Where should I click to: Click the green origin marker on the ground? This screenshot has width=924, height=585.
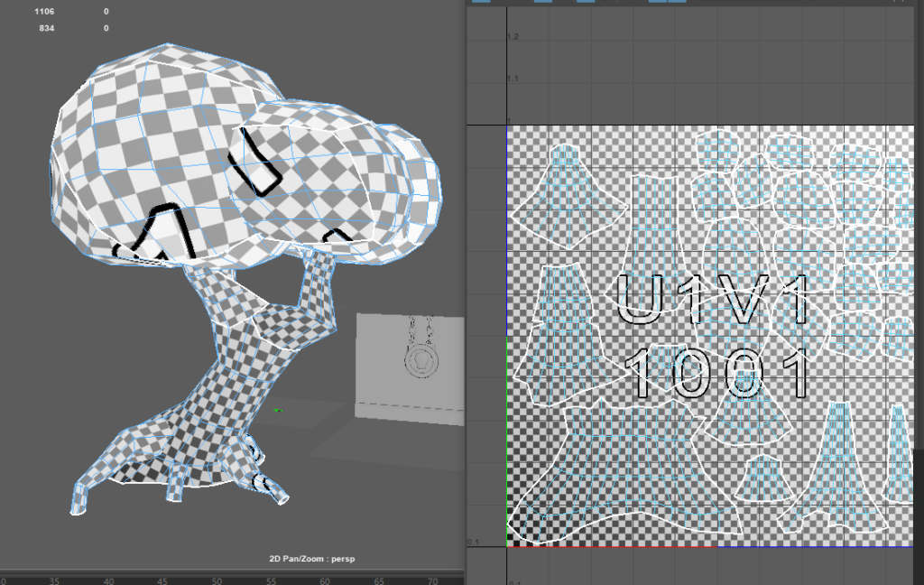click(279, 411)
